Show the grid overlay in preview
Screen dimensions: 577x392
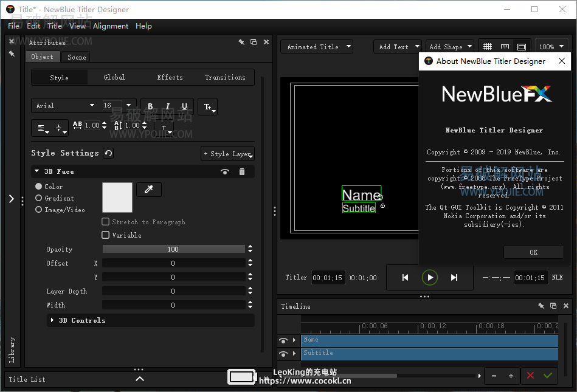point(488,47)
